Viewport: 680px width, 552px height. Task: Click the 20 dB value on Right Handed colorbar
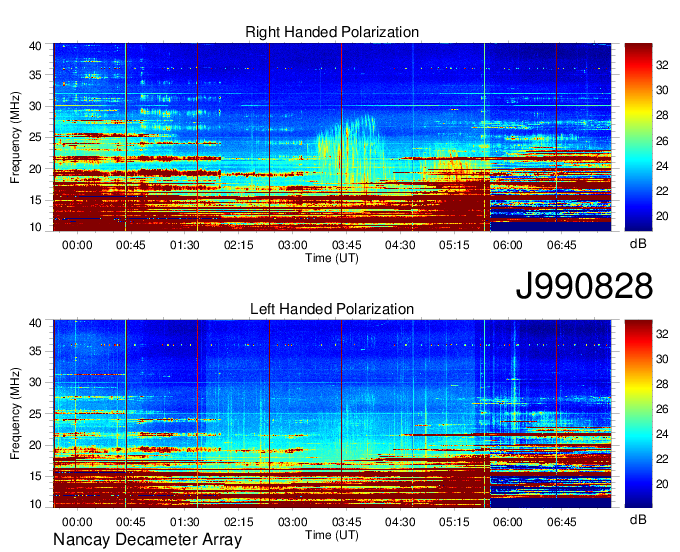pyautogui.click(x=662, y=216)
